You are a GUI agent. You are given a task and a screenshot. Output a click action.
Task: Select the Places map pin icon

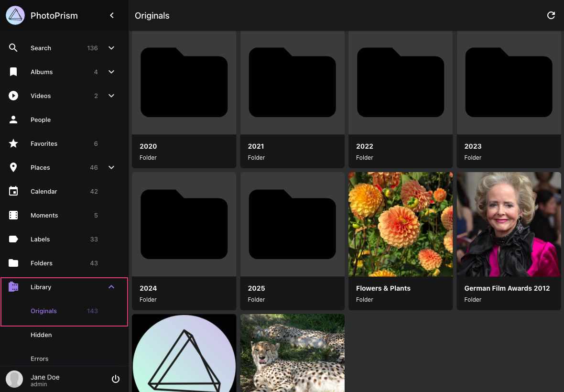[13, 167]
